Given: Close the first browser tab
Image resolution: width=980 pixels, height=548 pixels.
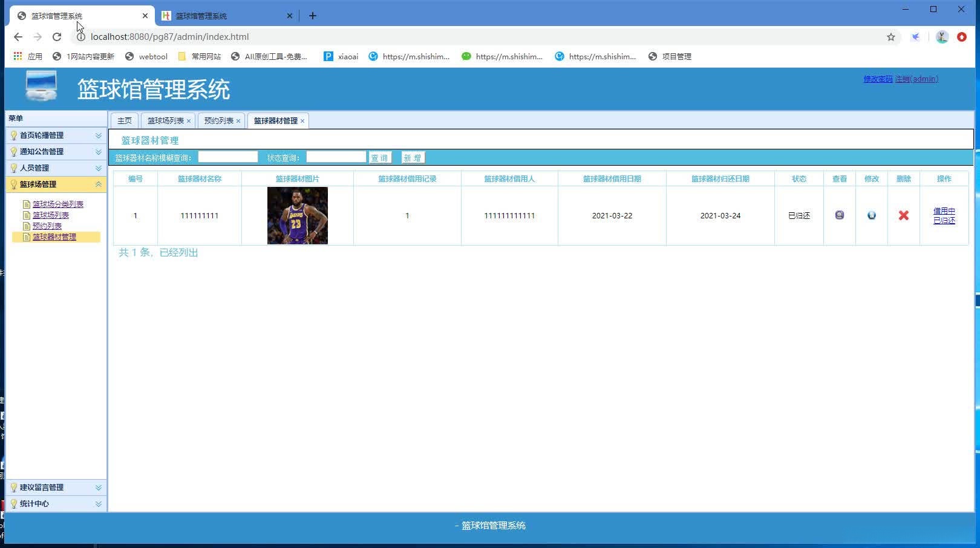Looking at the screenshot, I should tap(145, 16).
